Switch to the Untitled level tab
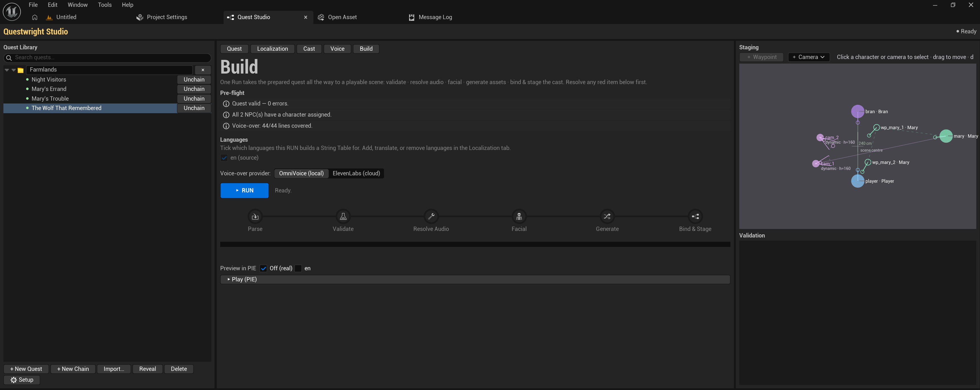Viewport: 980px width, 390px height. pyautogui.click(x=66, y=17)
